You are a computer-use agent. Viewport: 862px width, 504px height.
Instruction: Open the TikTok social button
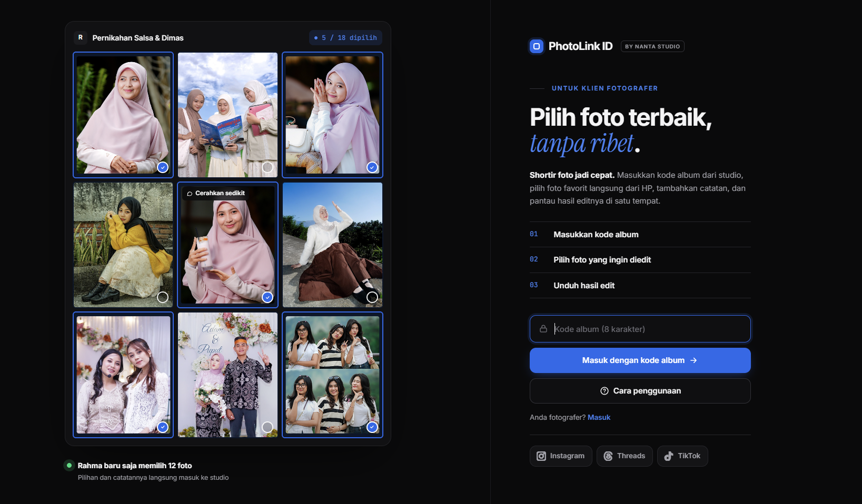(x=682, y=456)
